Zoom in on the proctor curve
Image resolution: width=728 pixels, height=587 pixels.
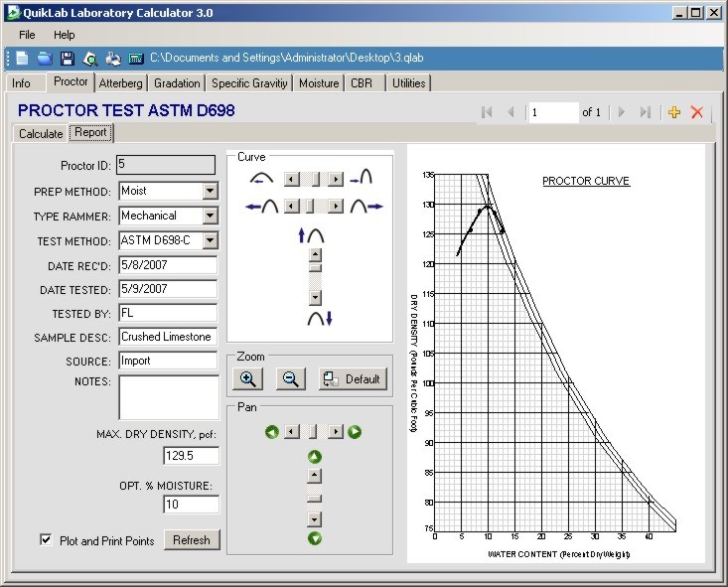[x=248, y=378]
